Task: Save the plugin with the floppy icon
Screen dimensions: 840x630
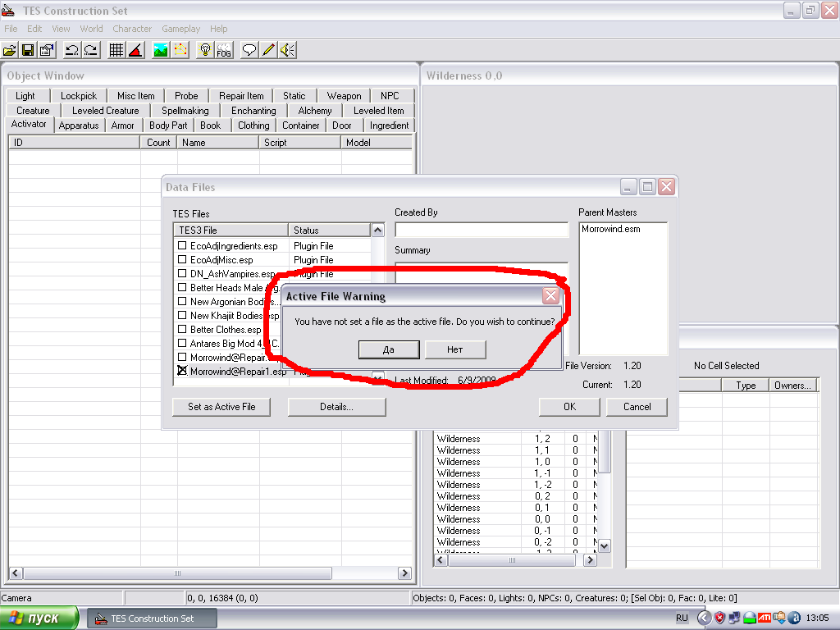Action: (x=28, y=50)
